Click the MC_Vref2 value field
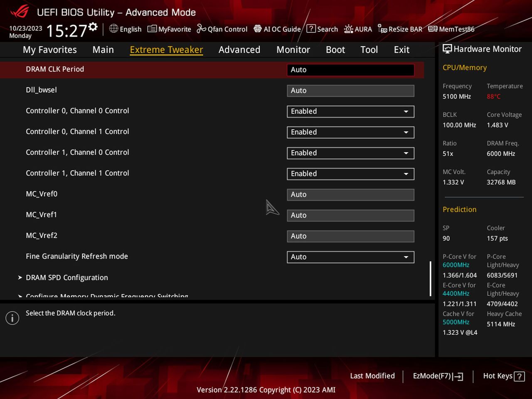The image size is (532, 399). [350, 236]
